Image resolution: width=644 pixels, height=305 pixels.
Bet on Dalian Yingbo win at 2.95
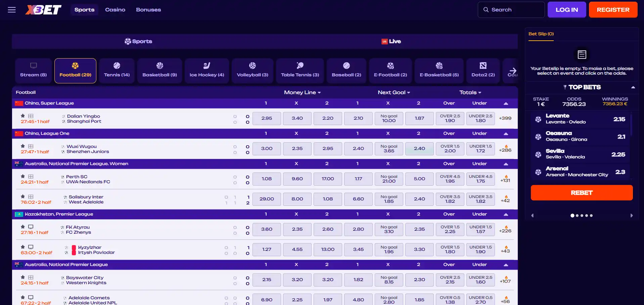[267, 118]
